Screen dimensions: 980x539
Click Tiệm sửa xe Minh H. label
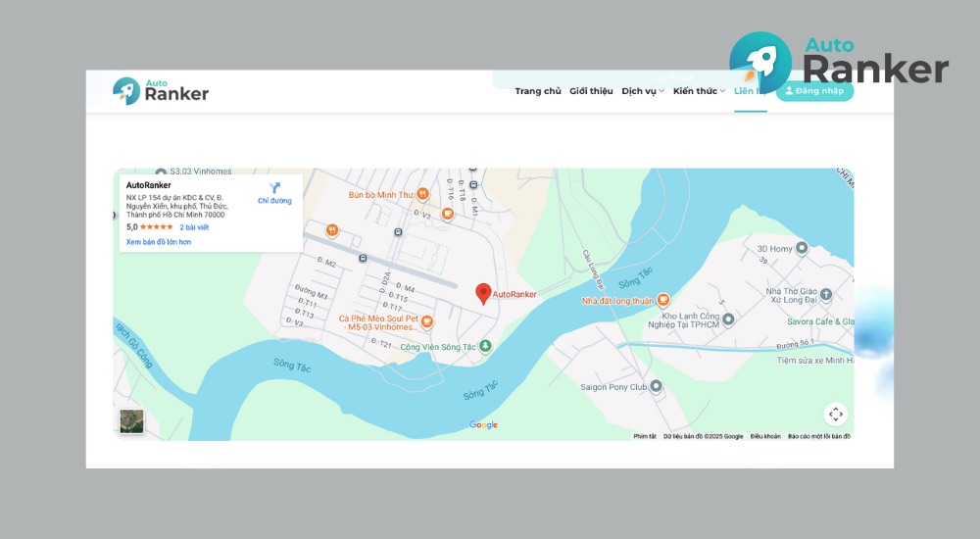pos(815,361)
